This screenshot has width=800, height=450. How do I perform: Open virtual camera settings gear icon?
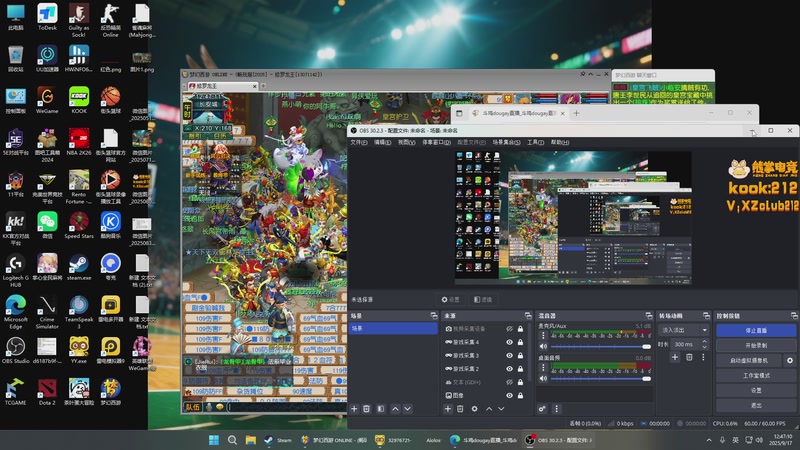pos(790,360)
